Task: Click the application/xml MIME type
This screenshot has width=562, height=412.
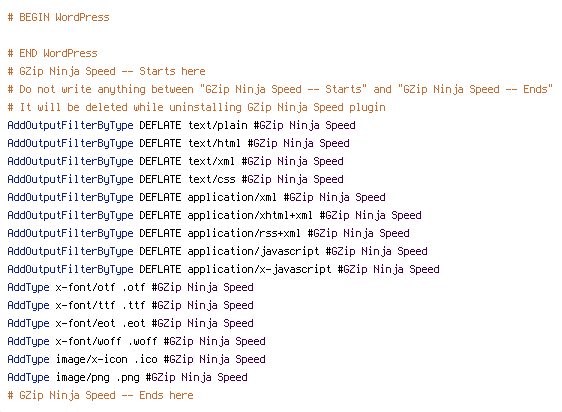Action: coord(232,197)
